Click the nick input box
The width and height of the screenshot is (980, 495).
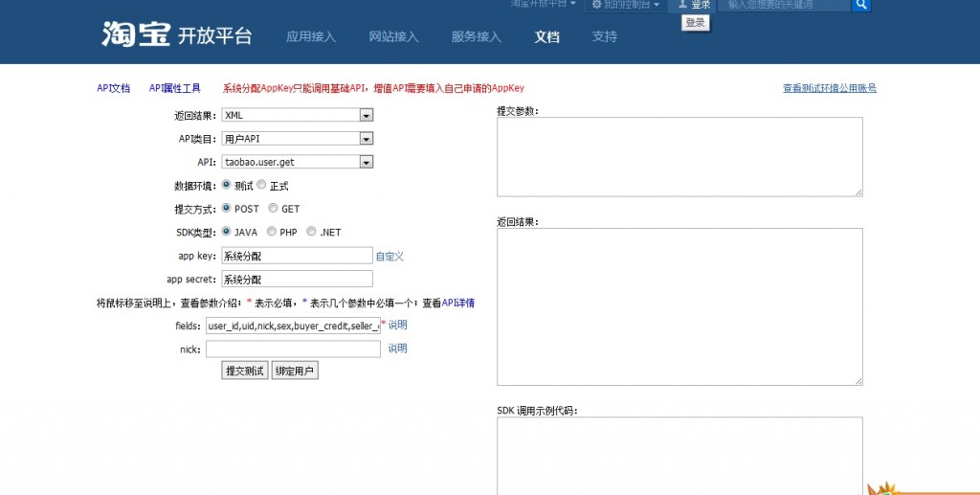293,349
